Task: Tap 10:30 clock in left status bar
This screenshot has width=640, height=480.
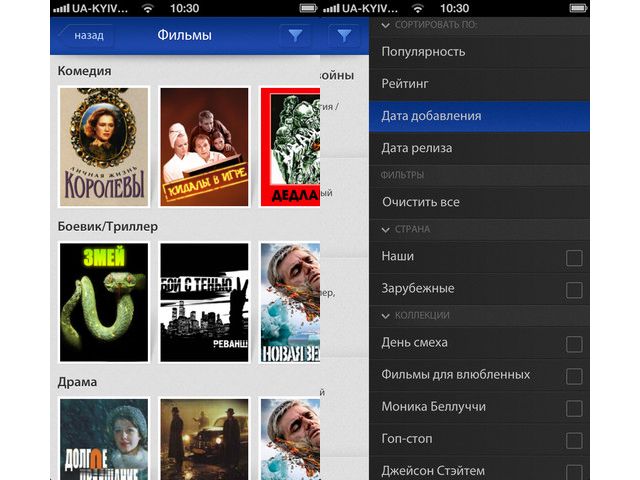Action: [184, 8]
